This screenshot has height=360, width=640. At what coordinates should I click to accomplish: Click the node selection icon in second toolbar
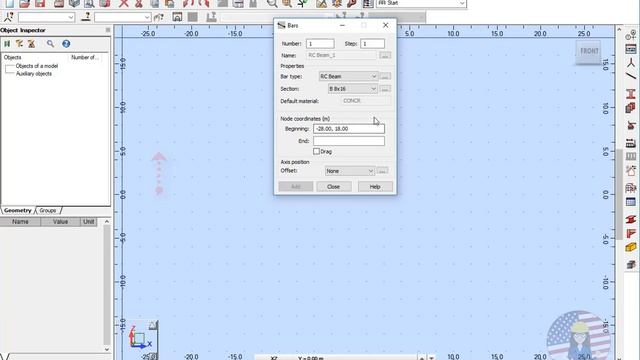tap(9, 17)
